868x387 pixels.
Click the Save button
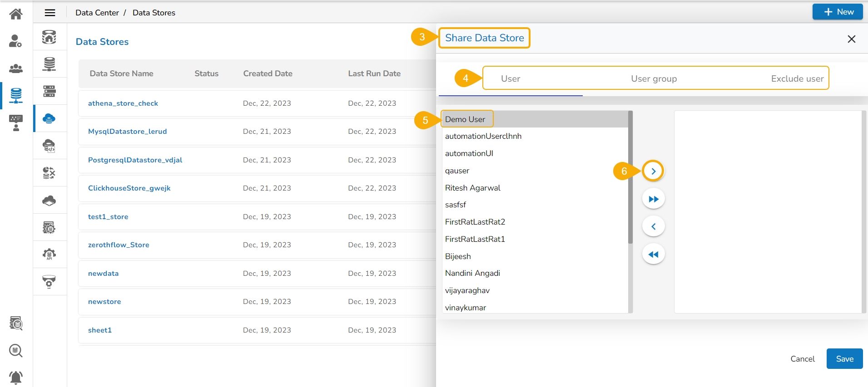(x=844, y=359)
